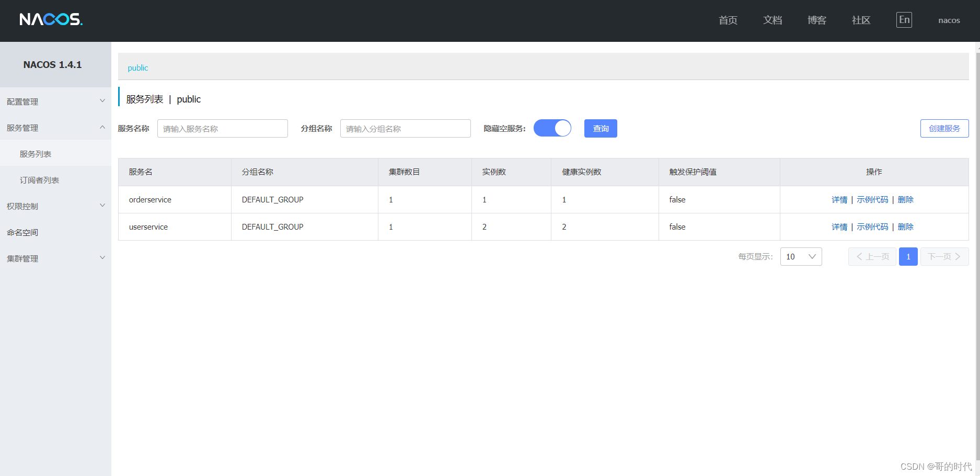
Task: Expand the 配置管理 menu
Action: [x=55, y=101]
